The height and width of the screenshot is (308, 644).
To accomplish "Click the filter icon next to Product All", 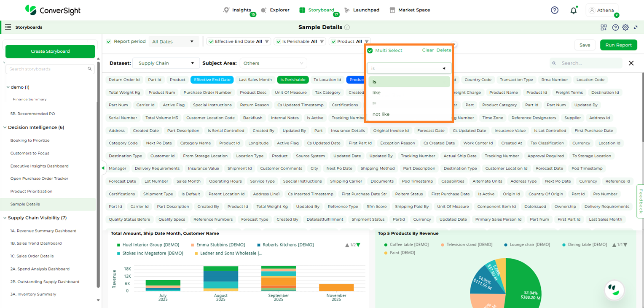I will tap(367, 41).
